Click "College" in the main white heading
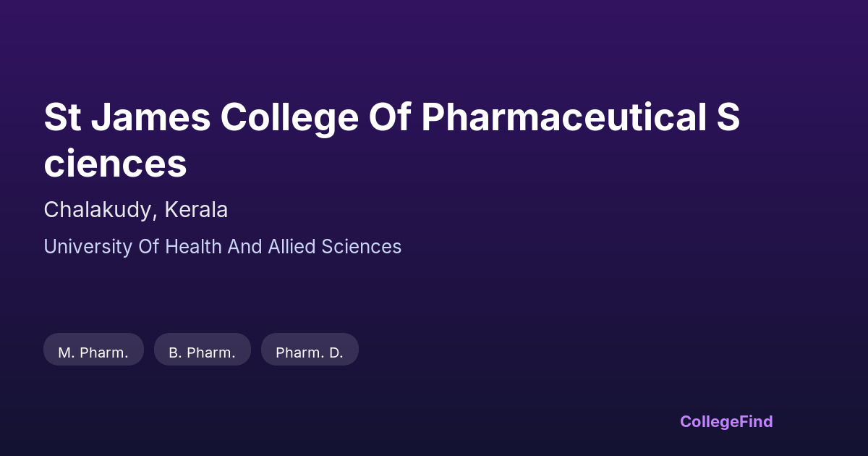Screen dimensions: 868x456 (x=289, y=117)
